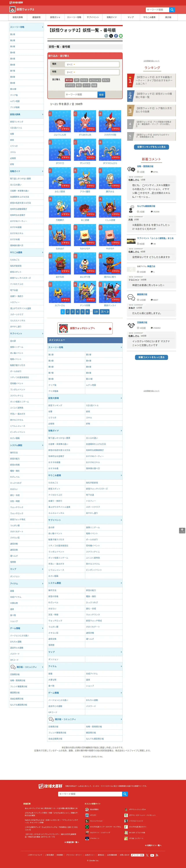This screenshot has height=868, width=186.
Task: Open 攻略ガイド in the top navigation
Action: click(x=112, y=17)
